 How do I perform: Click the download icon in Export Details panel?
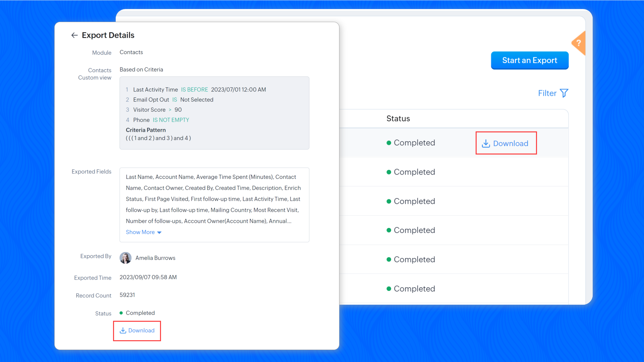[123, 330]
